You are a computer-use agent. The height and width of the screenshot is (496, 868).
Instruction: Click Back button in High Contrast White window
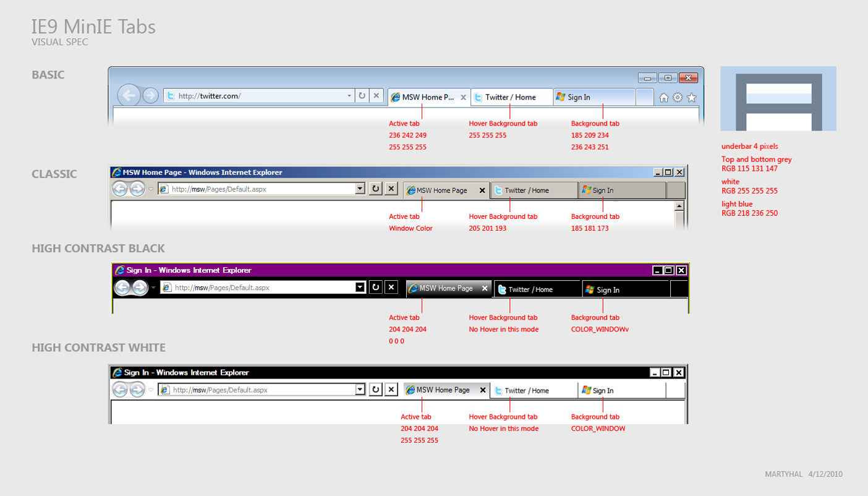[x=120, y=390]
